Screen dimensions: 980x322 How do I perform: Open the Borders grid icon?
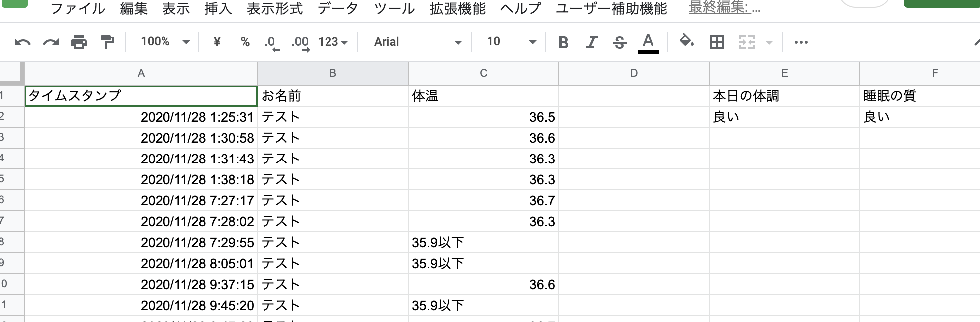(x=717, y=42)
